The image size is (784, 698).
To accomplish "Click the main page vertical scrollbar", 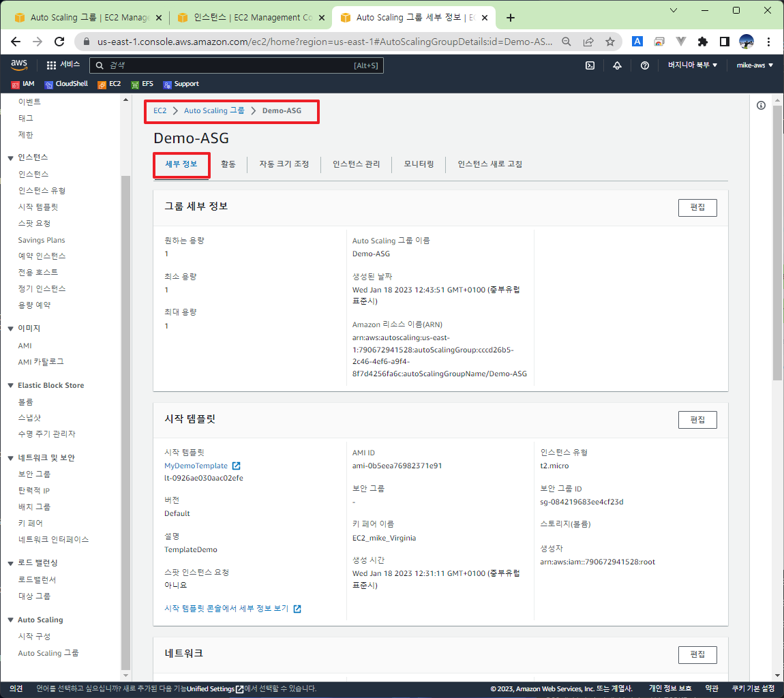I will 777,243.
